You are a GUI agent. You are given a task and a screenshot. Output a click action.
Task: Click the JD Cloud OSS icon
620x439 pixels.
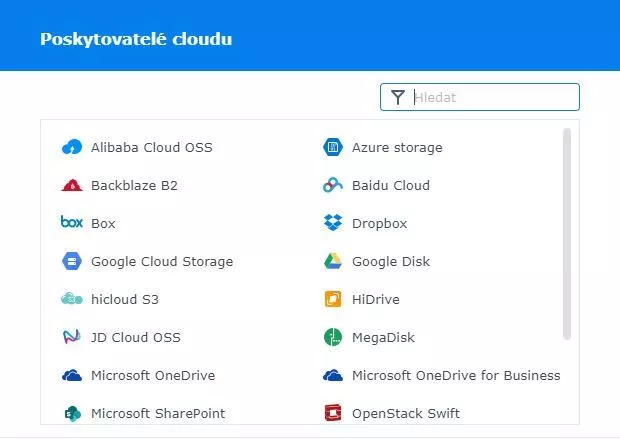[x=72, y=337]
